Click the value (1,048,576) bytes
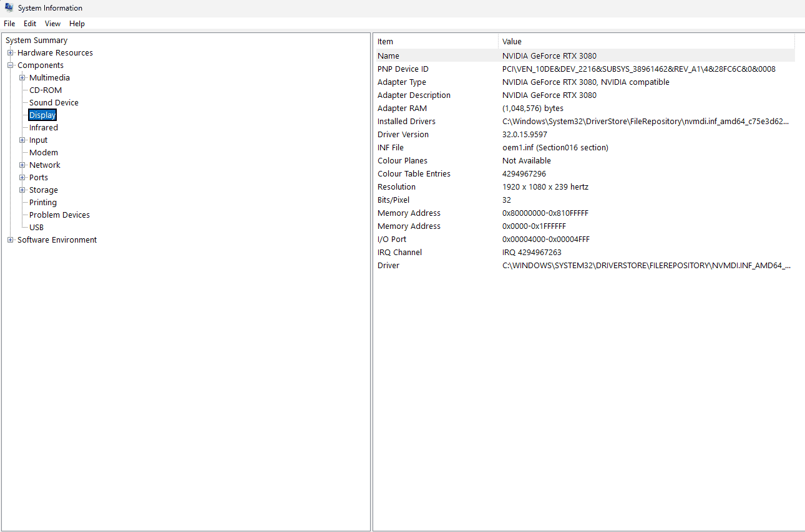Viewport: 805px width, 532px height. 533,109
